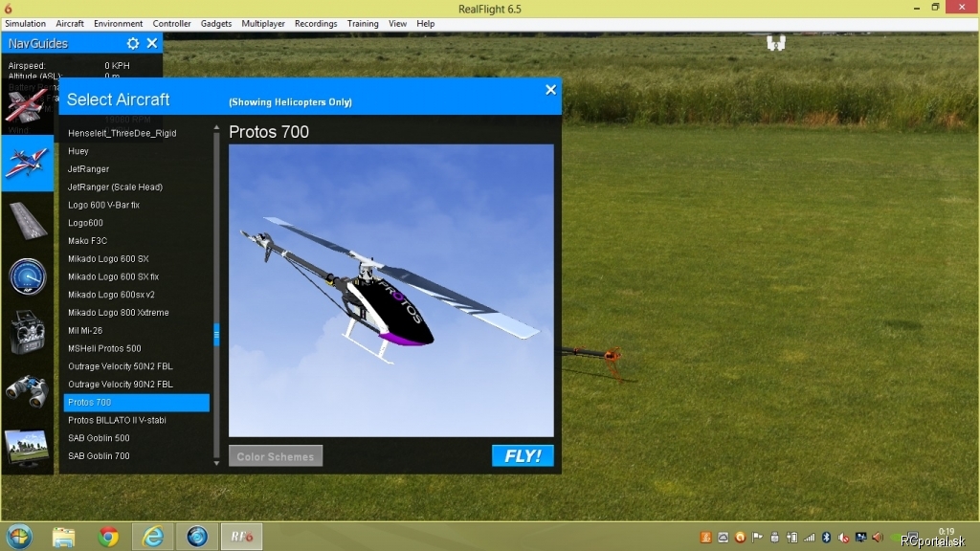This screenshot has height=551, width=980.
Task: Open the Recordings menu
Action: pos(316,24)
